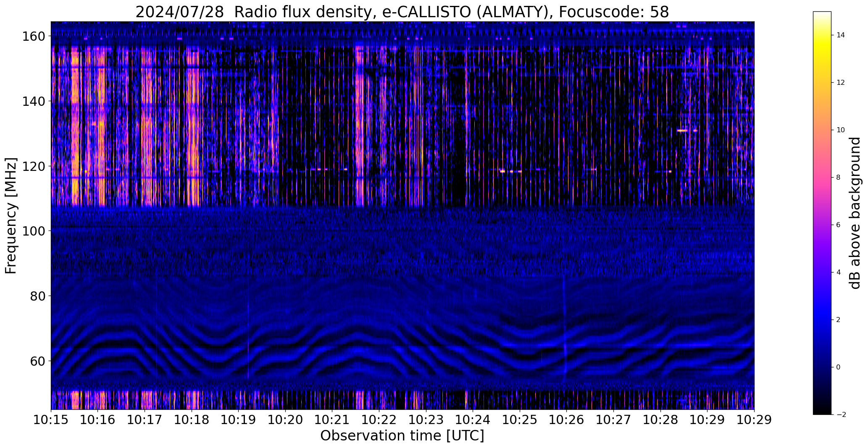Click the 10:24 time tick label
Image resolution: width=868 pixels, height=448 pixels.
[x=473, y=420]
